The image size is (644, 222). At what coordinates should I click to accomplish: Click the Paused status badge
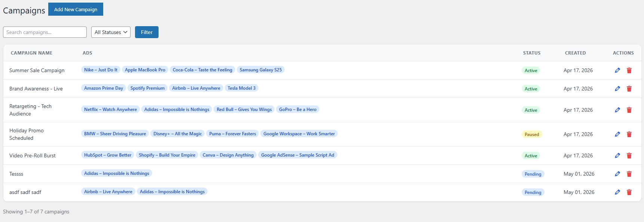point(532,135)
